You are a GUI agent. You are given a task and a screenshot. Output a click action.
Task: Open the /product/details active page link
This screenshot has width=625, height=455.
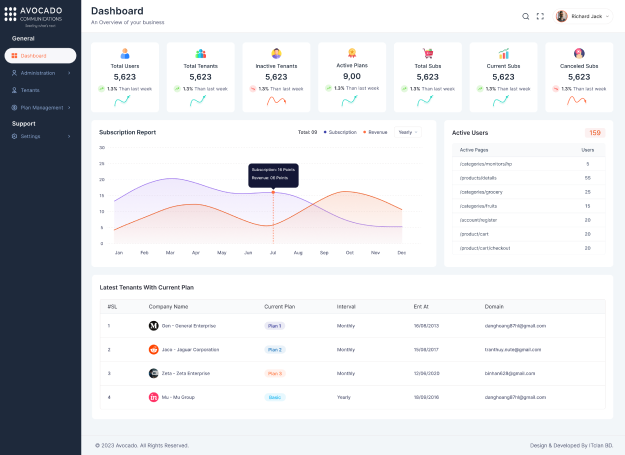point(483,177)
